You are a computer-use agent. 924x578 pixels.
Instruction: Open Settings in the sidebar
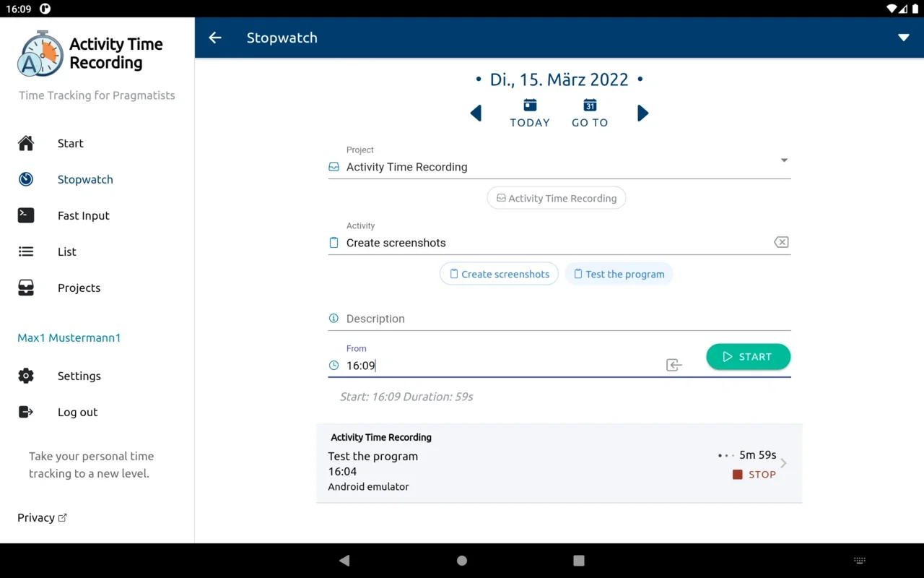pyautogui.click(x=79, y=376)
